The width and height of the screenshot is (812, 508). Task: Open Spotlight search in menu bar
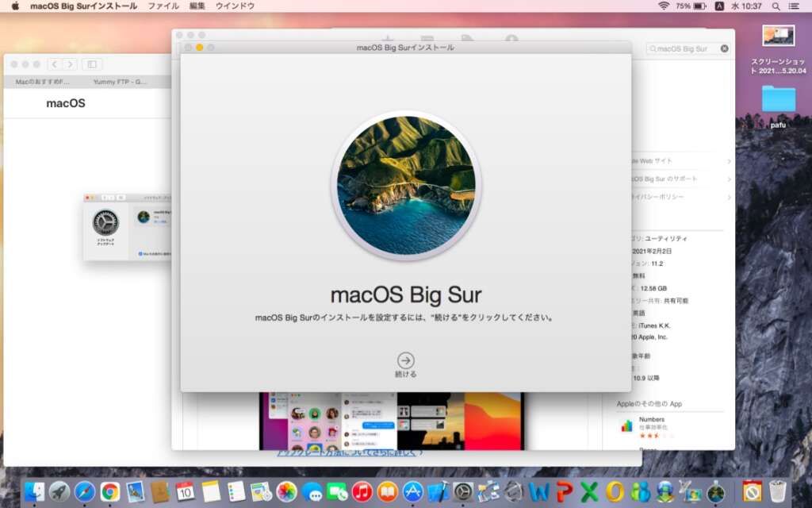(776, 6)
